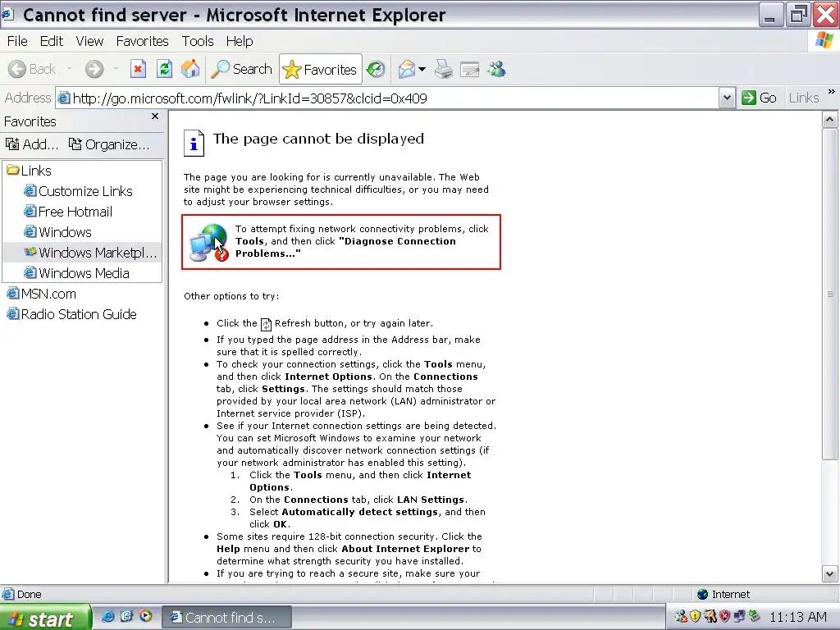
Task: Launch Internet Explorer from Quick Launch
Action: pyautogui.click(x=107, y=617)
